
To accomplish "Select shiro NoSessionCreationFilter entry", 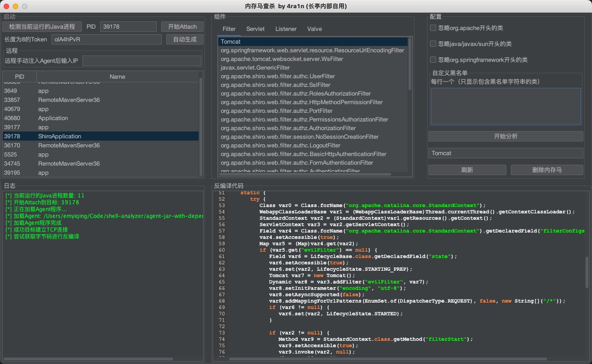I will point(312,136).
